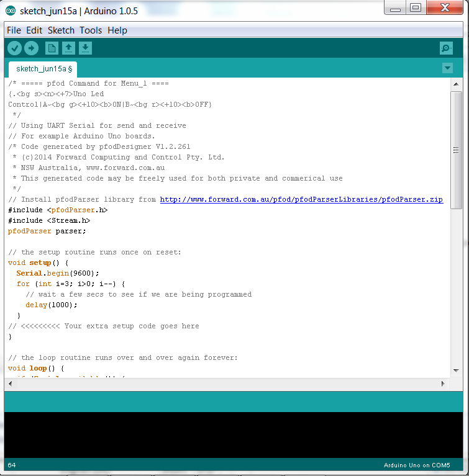Minimize the Arduino window
469x476 pixels.
point(395,7)
